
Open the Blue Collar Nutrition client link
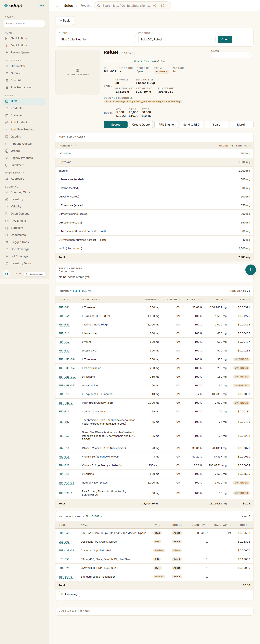tap(149, 62)
